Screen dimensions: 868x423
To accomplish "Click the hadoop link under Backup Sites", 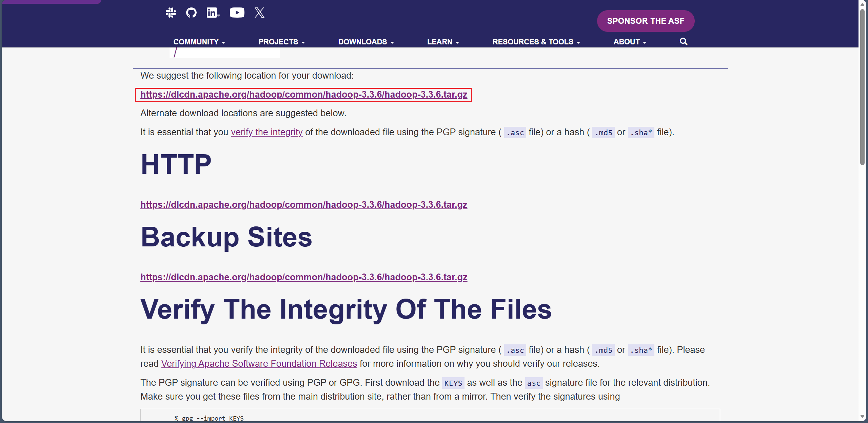I will [x=304, y=277].
